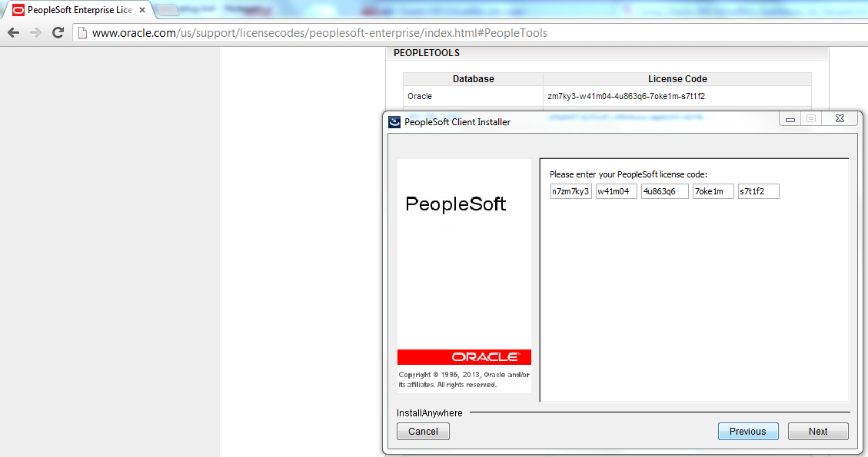Click the page icon in the address bar
868x457 pixels.
pyautogui.click(x=82, y=32)
